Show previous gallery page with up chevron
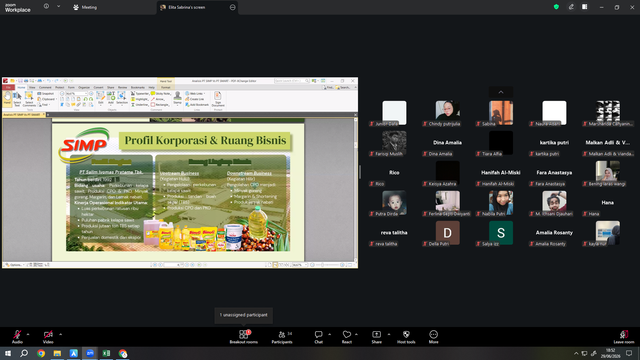640x360 pixels. click(501, 92)
